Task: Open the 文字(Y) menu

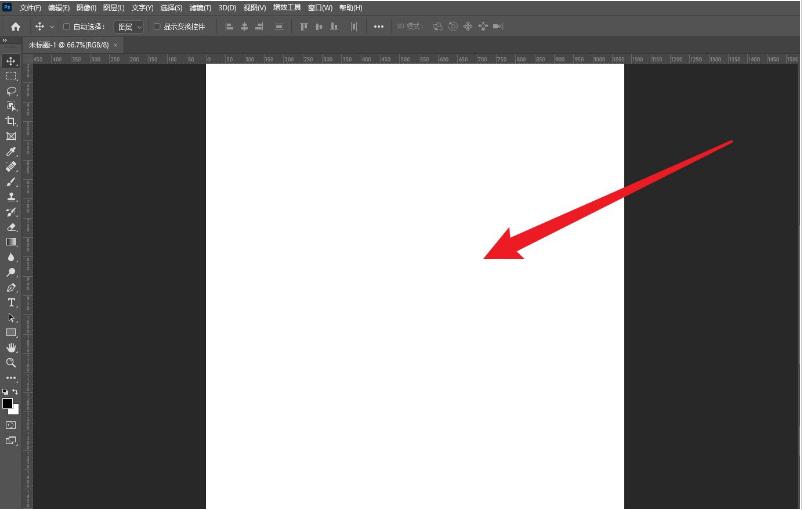Action: (x=142, y=8)
